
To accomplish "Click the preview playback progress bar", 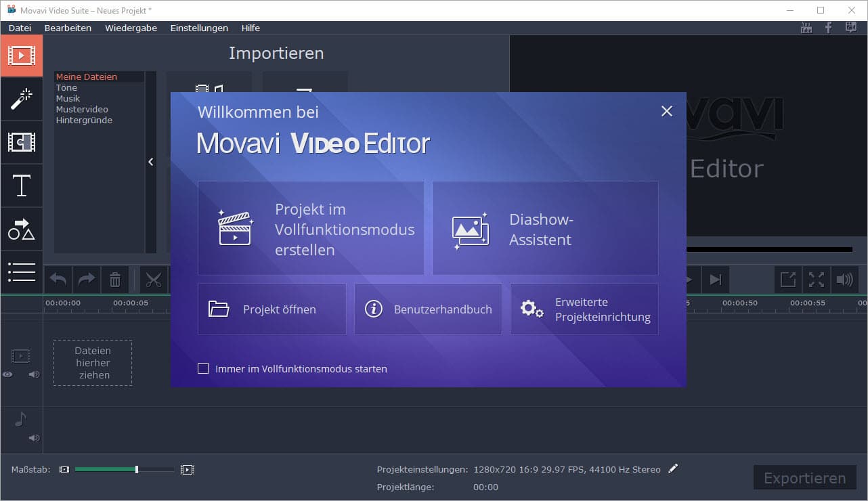I will click(769, 249).
